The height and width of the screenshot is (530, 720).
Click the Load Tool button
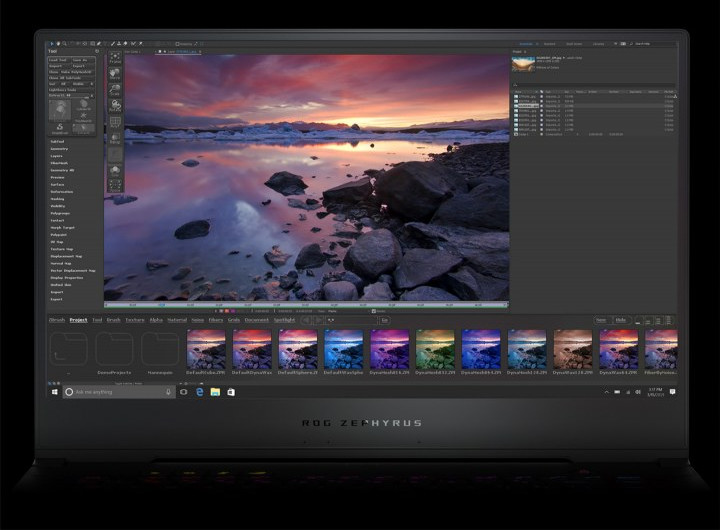click(x=58, y=60)
